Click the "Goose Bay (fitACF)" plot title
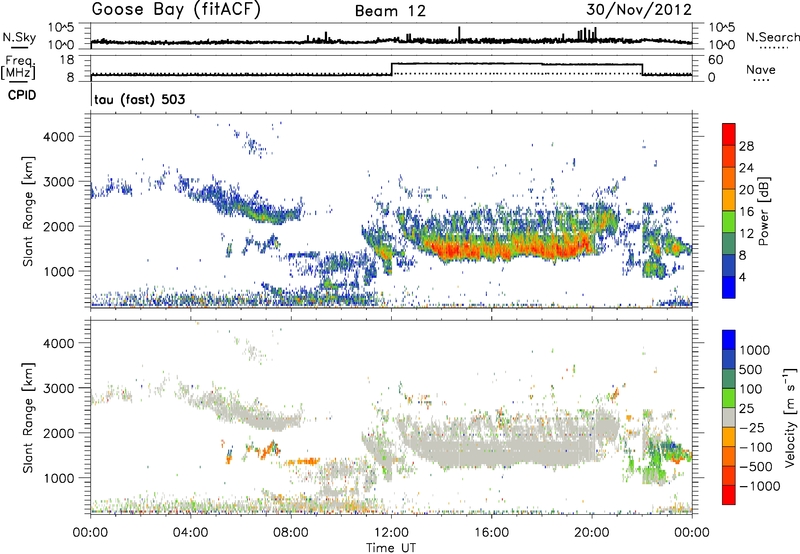The width and height of the screenshot is (800, 554). (x=176, y=10)
